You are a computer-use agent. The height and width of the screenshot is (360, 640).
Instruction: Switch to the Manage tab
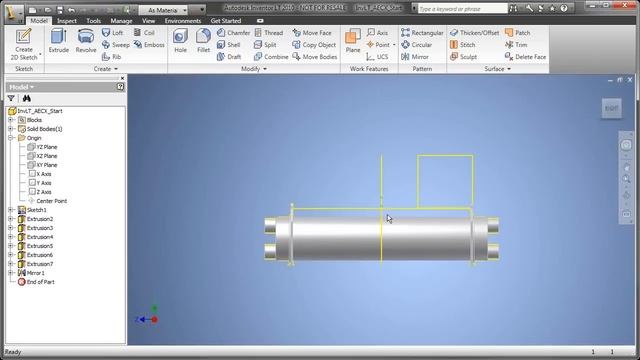[x=121, y=21]
